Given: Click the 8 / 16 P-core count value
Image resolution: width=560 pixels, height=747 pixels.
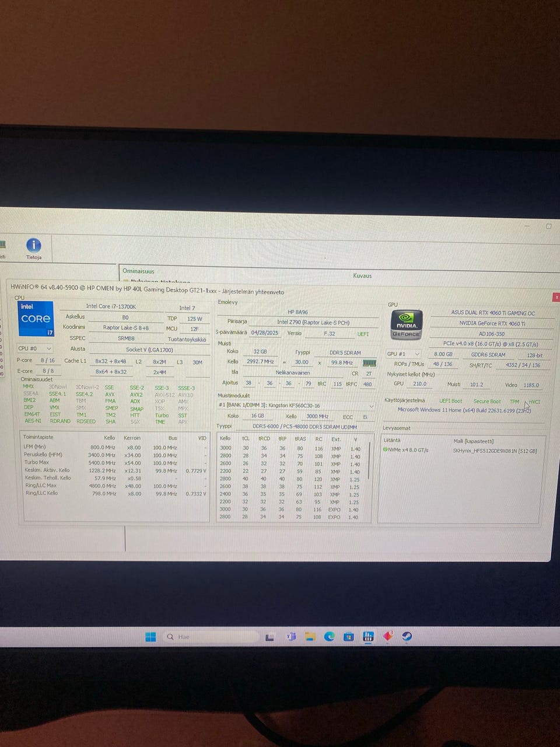Looking at the screenshot, I should (x=48, y=360).
